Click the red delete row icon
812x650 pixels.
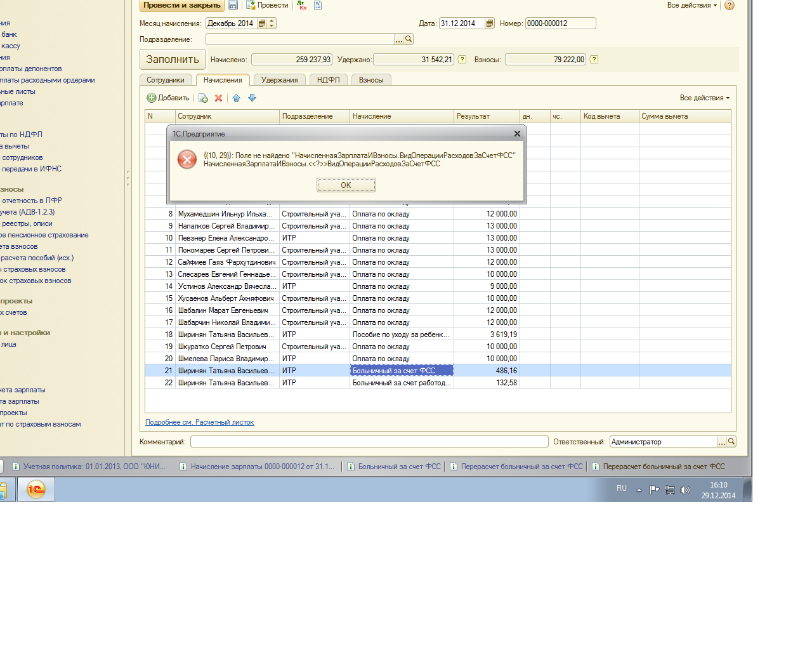click(x=218, y=98)
